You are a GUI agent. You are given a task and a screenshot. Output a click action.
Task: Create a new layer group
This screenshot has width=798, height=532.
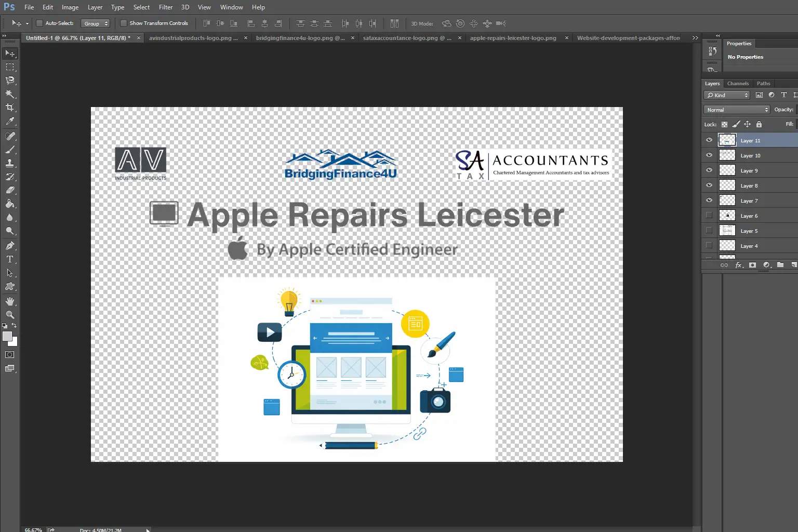(780, 265)
